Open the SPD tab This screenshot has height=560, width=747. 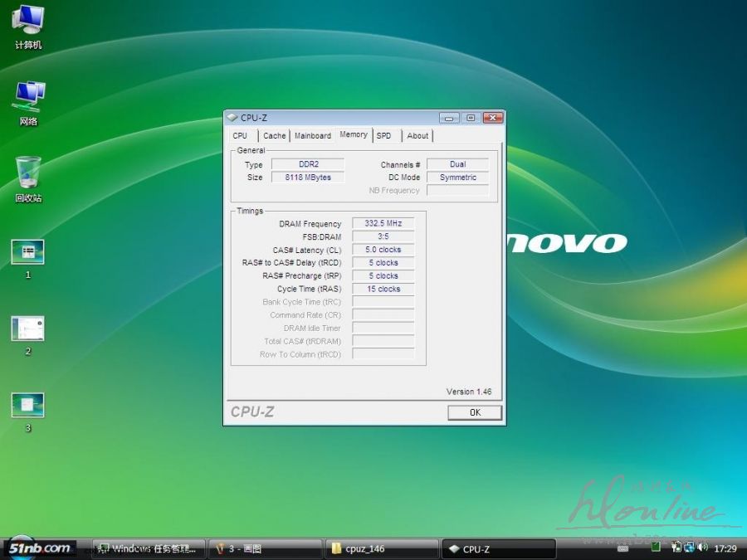coord(383,136)
